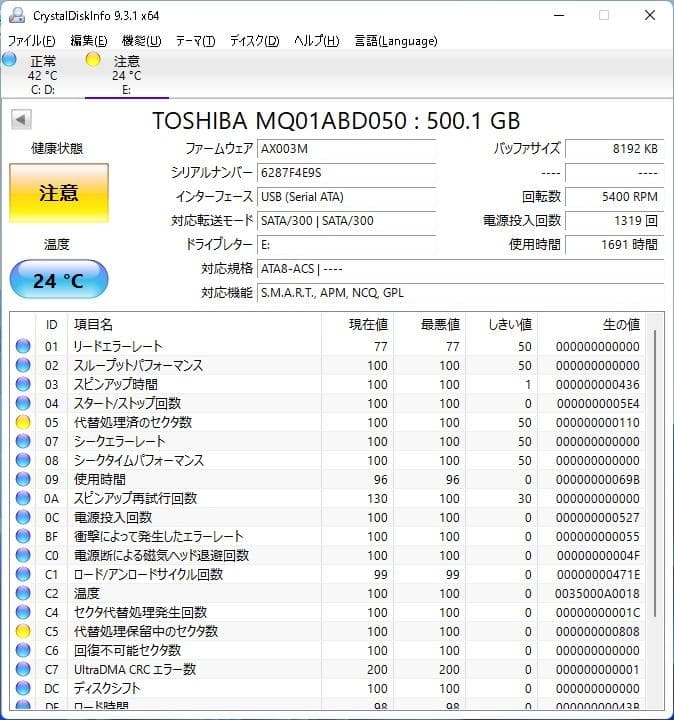The width and height of the screenshot is (674, 720).
Task: Click raw value 00000000069B in row 09
Action: click(597, 479)
